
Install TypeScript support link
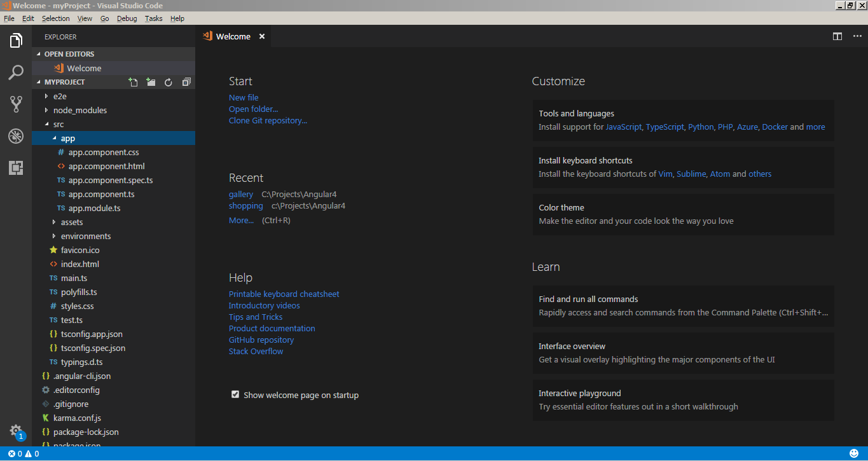[665, 127]
